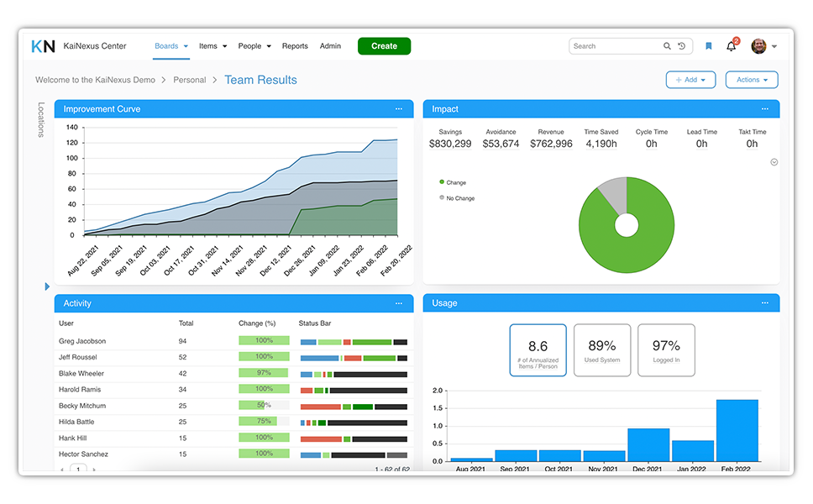Expand the Boards dropdown menu
The height and width of the screenshot is (504, 813).
(170, 46)
